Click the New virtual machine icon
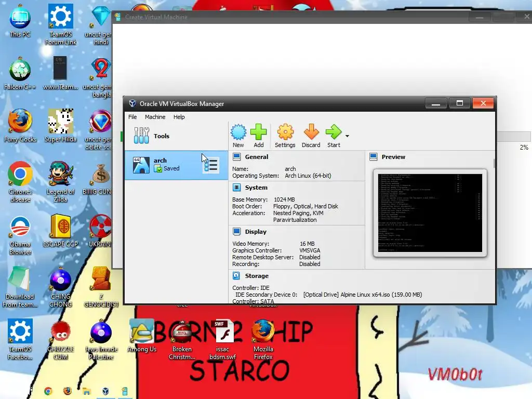 (238, 136)
